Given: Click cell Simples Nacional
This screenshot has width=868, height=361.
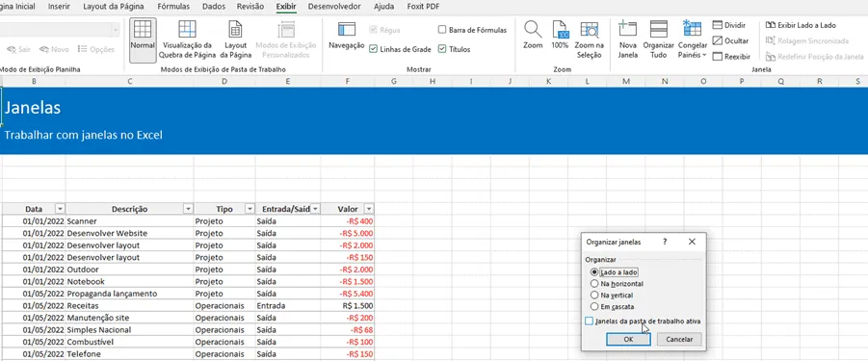Looking at the screenshot, I should click(x=129, y=329).
